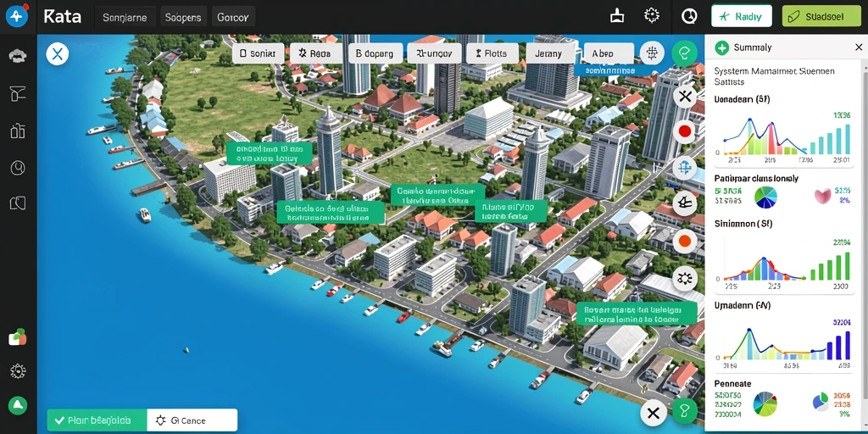
Task: Toggle the green plus beside Summary
Action: tap(722, 47)
